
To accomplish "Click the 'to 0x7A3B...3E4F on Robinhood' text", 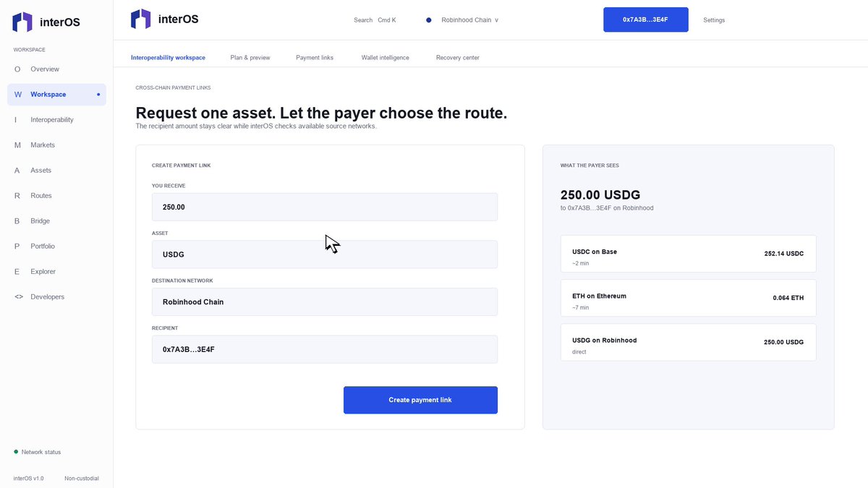I will coord(607,208).
